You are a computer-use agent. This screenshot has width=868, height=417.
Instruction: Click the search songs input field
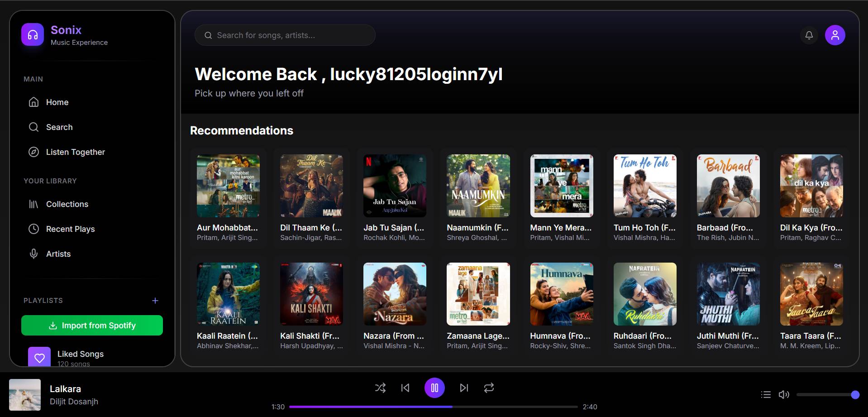click(290, 35)
